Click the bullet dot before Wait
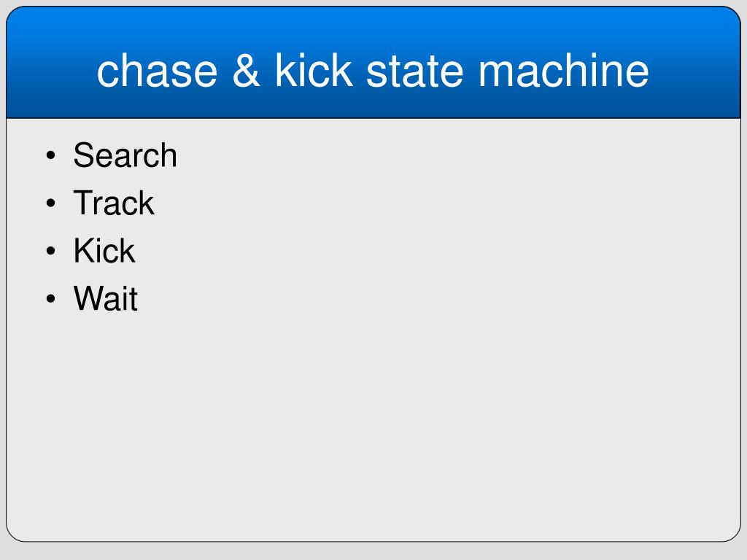The width and height of the screenshot is (747, 560). pos(51,298)
